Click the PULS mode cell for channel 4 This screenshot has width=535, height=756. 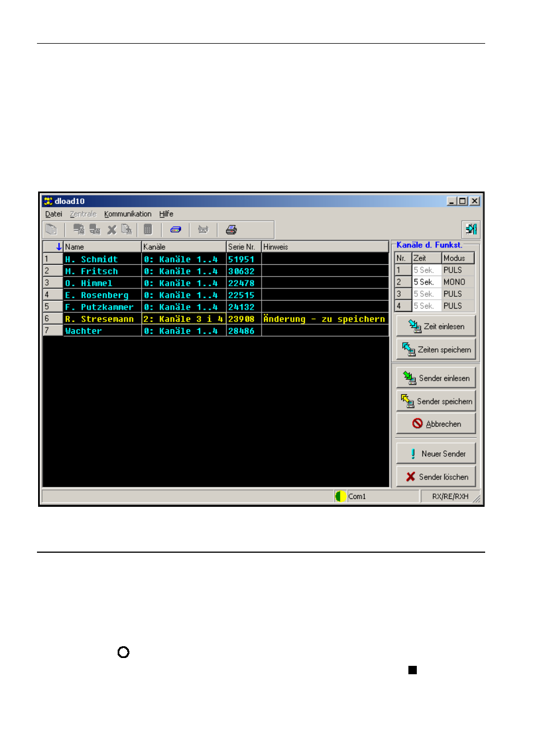(x=458, y=306)
